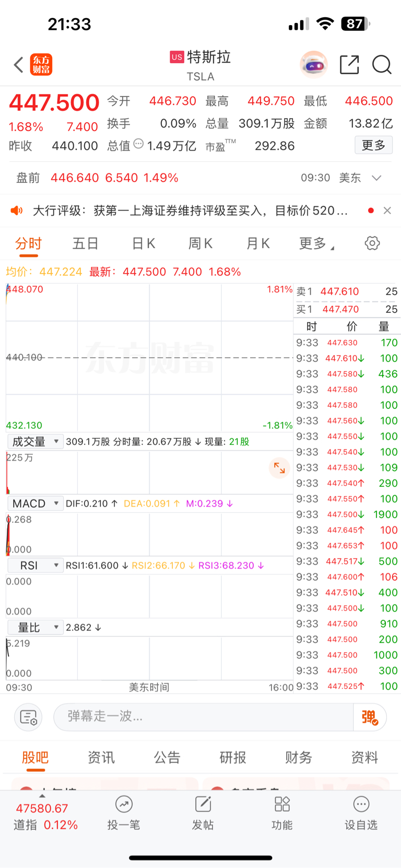Switch to 月K chart tab
Screen dimensions: 401x868
coord(258,244)
